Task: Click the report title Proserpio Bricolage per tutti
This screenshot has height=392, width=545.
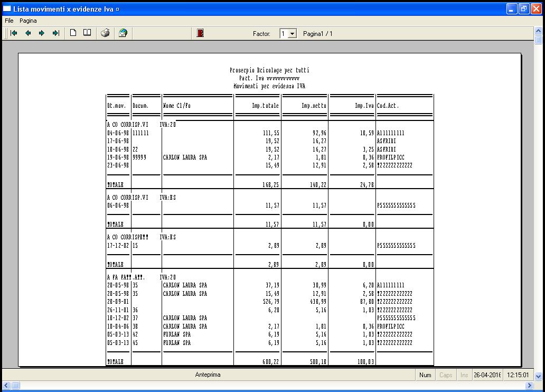Action: 269,70
